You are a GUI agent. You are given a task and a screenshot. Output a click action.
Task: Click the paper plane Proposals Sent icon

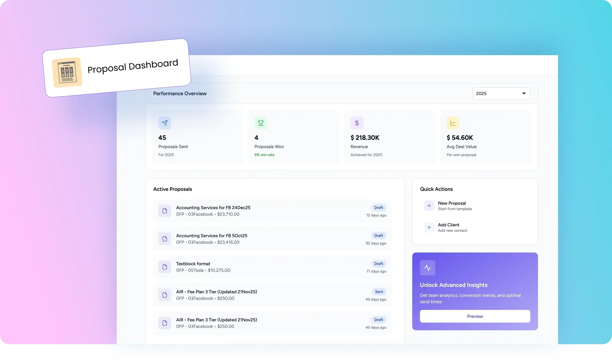(x=164, y=123)
